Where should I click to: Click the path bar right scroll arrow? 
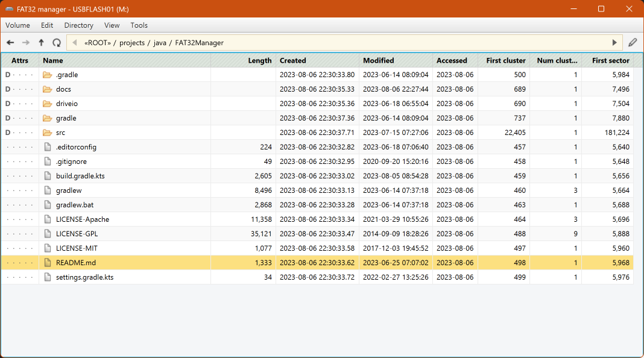click(x=614, y=42)
